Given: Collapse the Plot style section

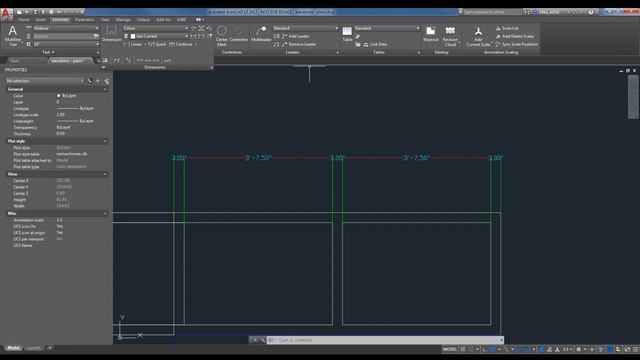Looking at the screenshot, I should (x=105, y=141).
